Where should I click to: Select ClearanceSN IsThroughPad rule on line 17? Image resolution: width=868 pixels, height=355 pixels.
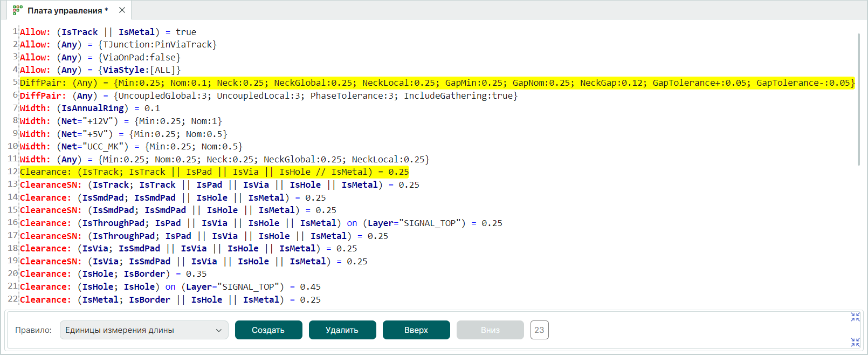point(204,236)
